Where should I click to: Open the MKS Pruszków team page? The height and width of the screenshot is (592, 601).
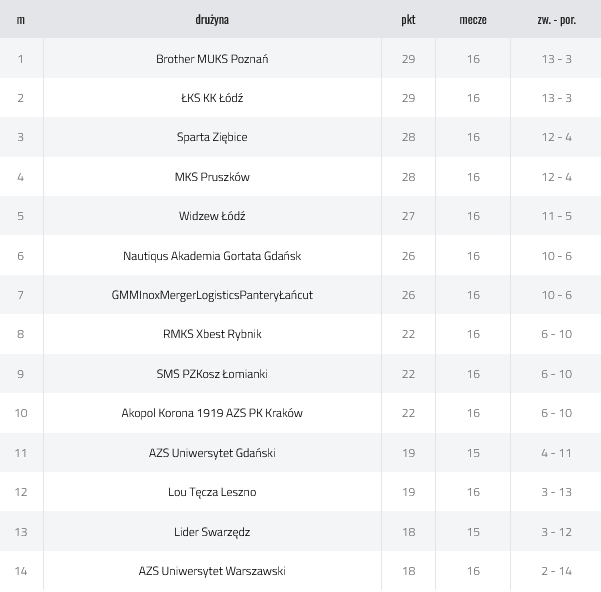pos(212,177)
